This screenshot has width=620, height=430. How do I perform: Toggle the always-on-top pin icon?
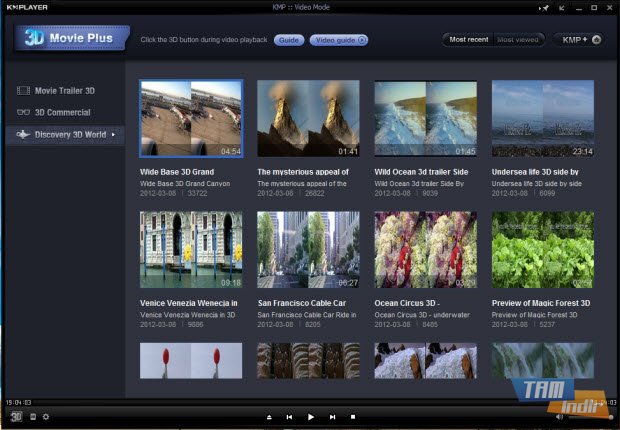[x=544, y=8]
